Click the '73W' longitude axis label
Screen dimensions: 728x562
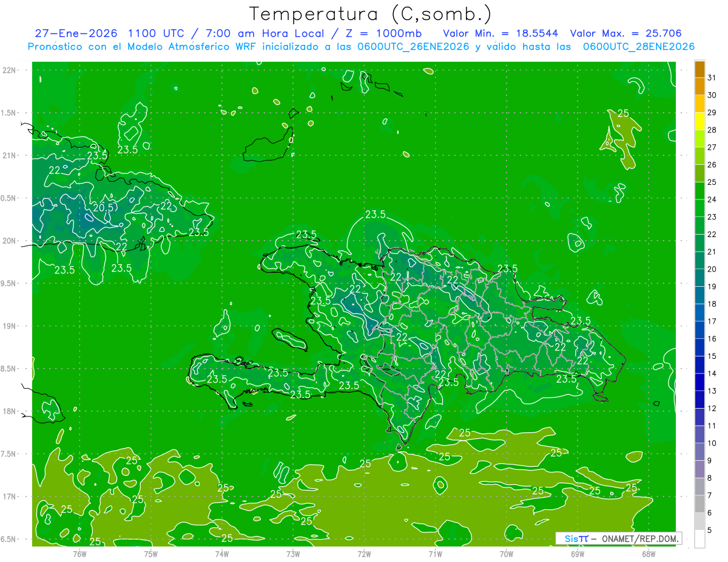(x=293, y=554)
